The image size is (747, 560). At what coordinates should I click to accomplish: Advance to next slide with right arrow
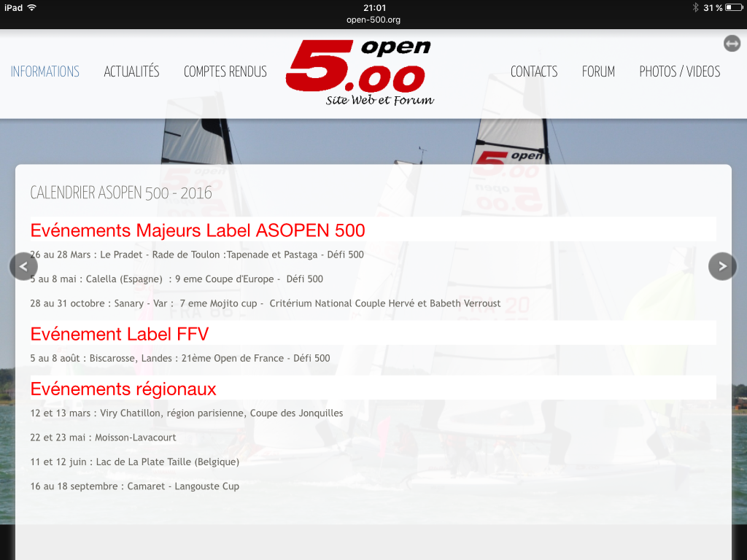click(722, 266)
